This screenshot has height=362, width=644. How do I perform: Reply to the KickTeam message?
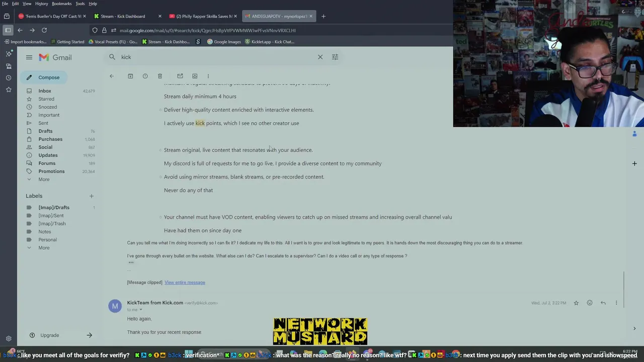click(603, 303)
